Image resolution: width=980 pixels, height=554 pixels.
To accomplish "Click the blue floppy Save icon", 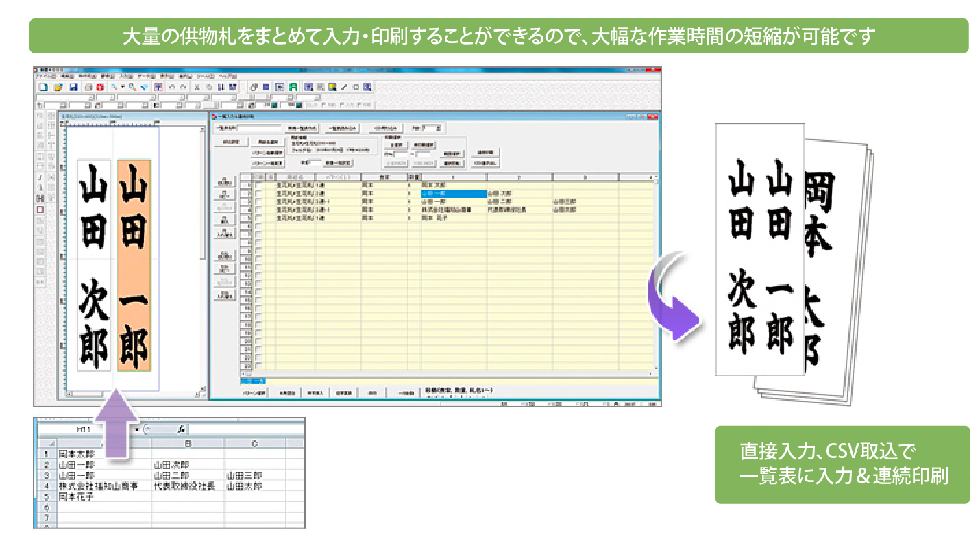I will (73, 88).
